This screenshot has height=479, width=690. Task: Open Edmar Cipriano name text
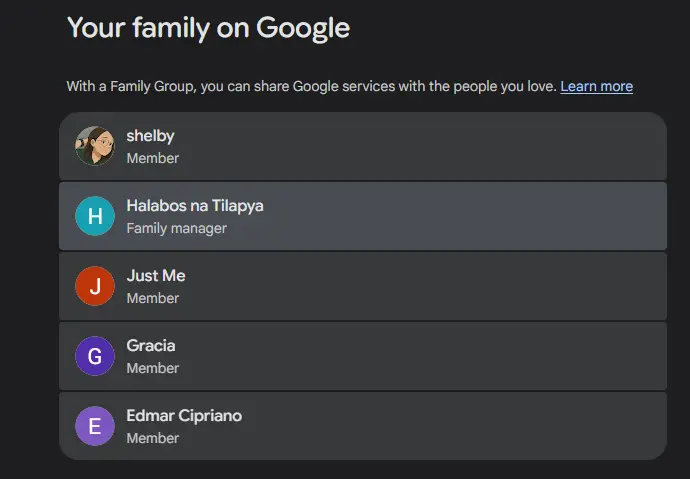[x=184, y=416]
